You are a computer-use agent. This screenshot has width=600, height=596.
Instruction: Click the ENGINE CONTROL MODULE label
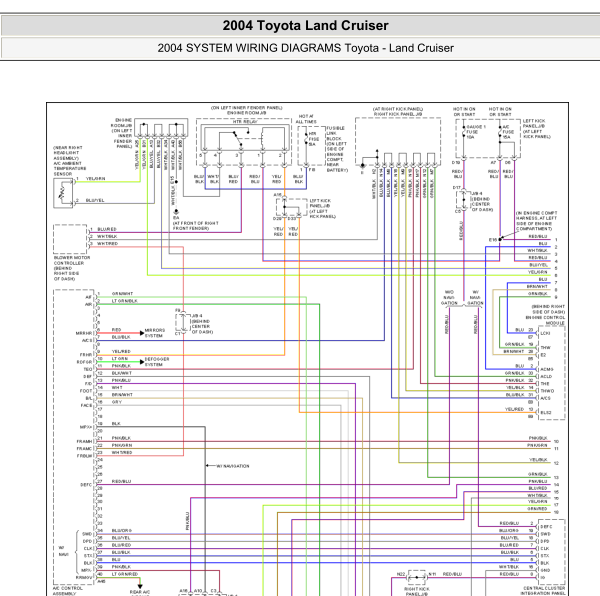tap(545, 320)
